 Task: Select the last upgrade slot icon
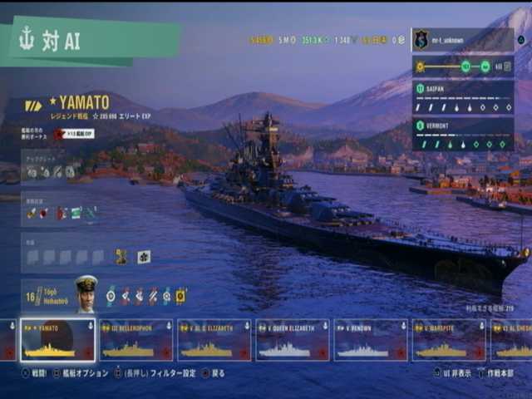click(70, 172)
